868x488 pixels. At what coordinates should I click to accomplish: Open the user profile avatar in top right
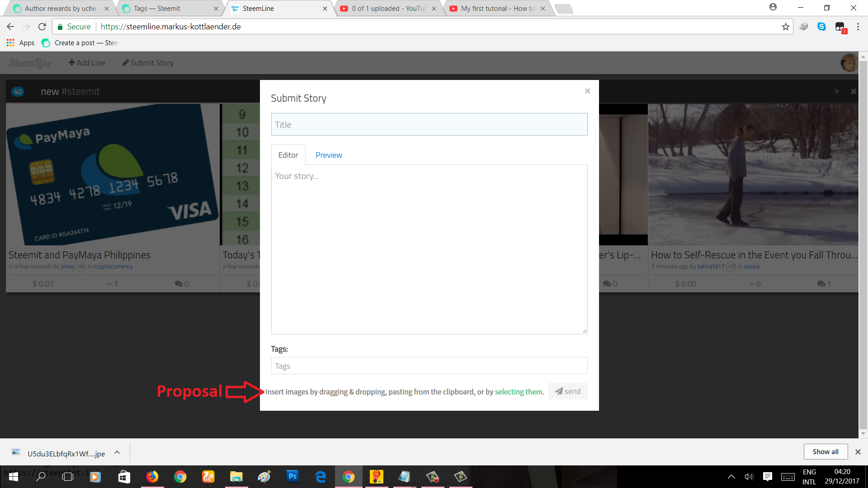click(x=849, y=63)
